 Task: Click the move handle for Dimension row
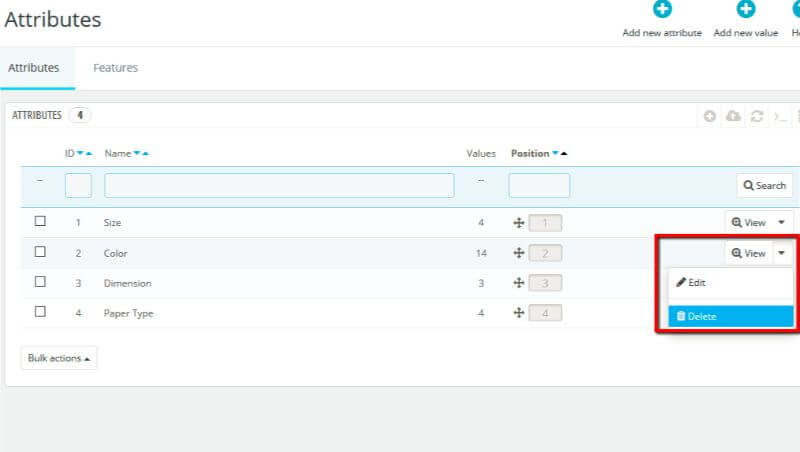coord(518,283)
